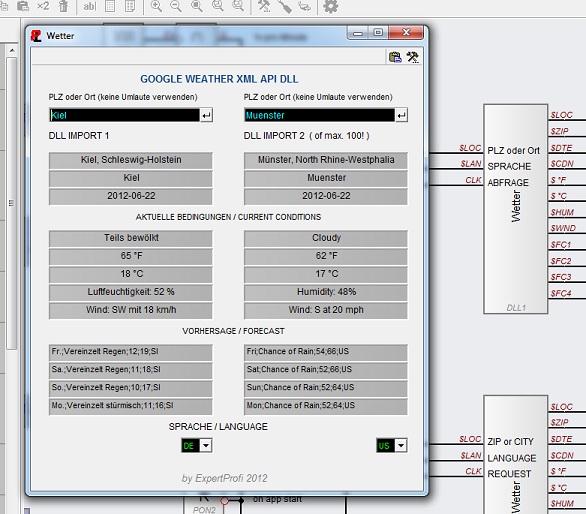Viewport: 586px width, 514px height.
Task: Open the US language dropdown arrow
Action: coord(401,446)
